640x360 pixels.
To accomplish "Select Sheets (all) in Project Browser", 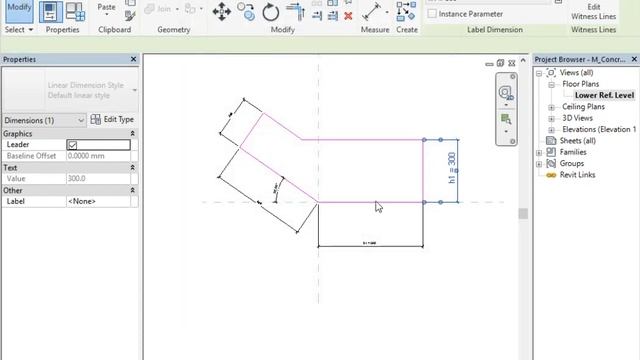I will (x=578, y=141).
